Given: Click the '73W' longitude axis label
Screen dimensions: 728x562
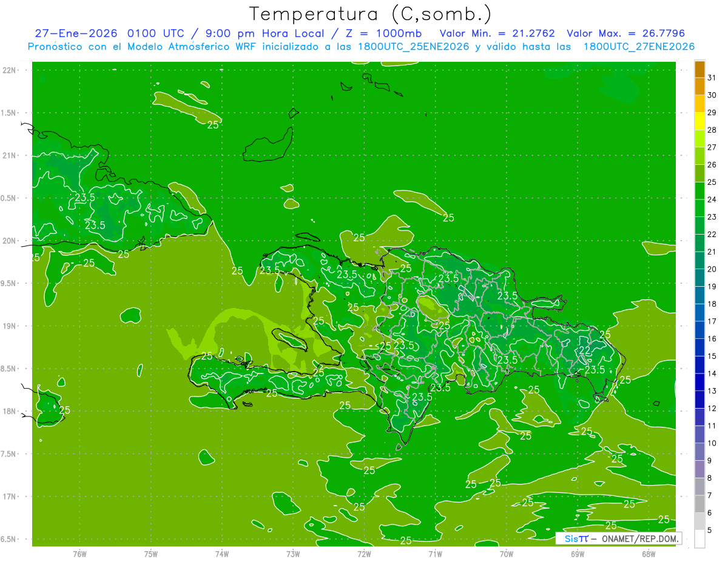Looking at the screenshot, I should click(293, 554).
